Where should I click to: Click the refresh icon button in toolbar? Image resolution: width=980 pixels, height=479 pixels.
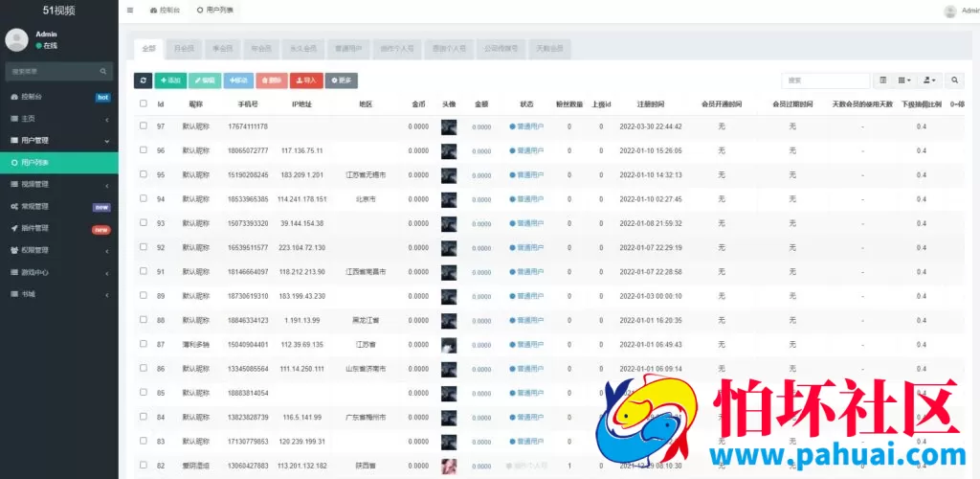(144, 80)
